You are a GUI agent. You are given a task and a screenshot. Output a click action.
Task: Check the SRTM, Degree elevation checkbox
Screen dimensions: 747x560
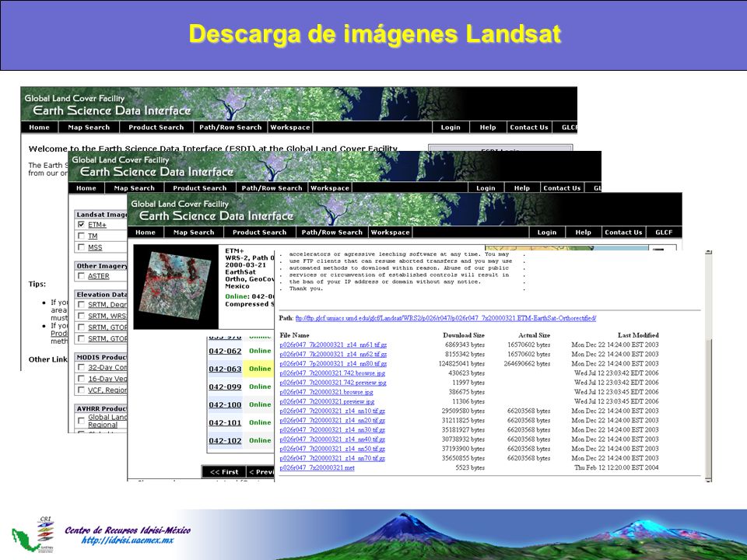tap(81, 304)
